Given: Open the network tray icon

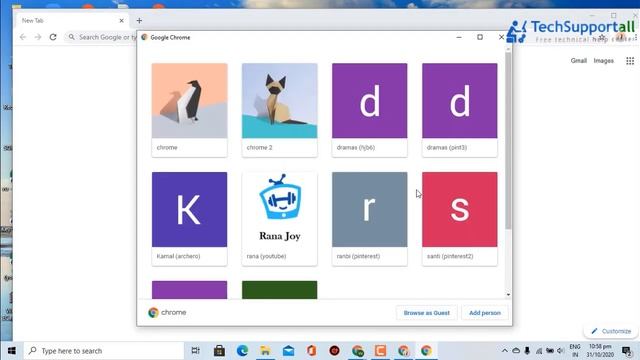Looking at the screenshot, I should [x=539, y=351].
